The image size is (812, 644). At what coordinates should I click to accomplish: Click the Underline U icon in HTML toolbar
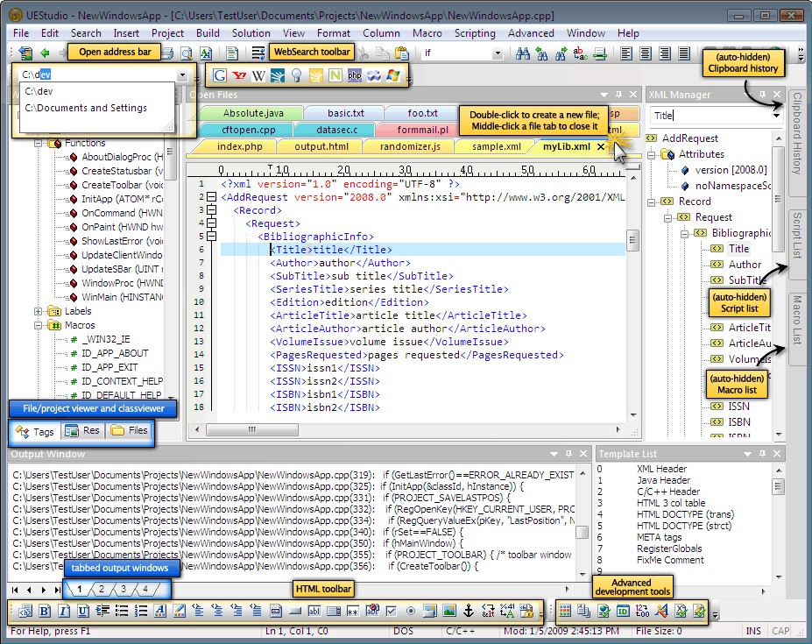[83, 612]
